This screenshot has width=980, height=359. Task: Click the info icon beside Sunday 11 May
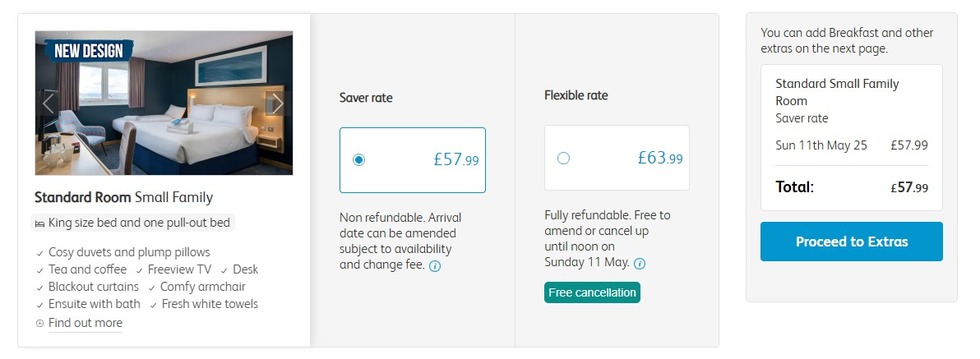640,264
